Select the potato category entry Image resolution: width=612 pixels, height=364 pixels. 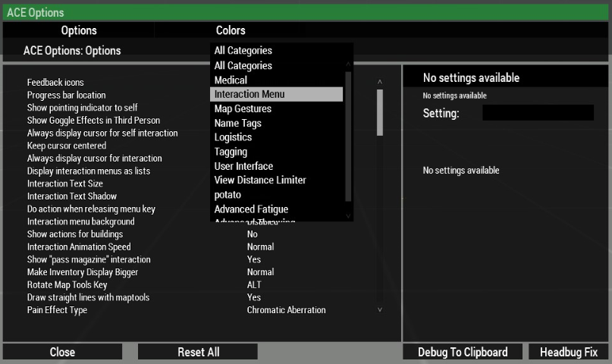pyautogui.click(x=228, y=194)
